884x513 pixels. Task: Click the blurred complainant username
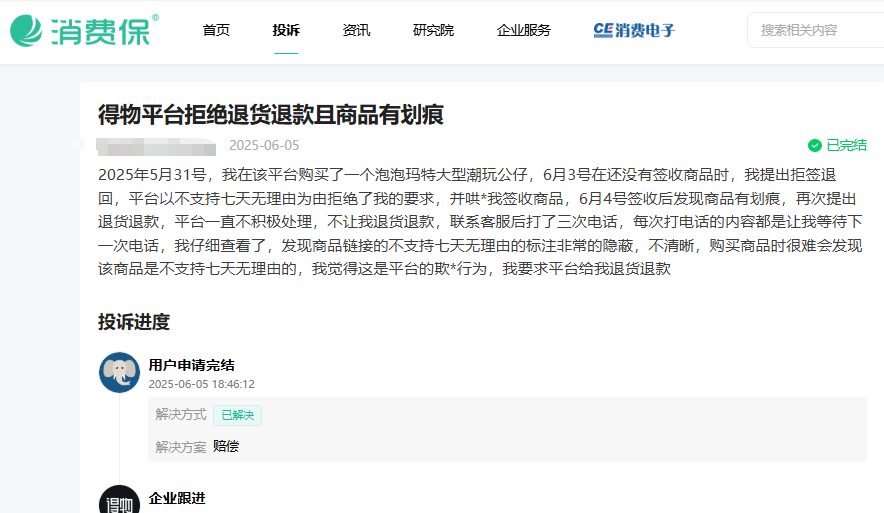156,146
